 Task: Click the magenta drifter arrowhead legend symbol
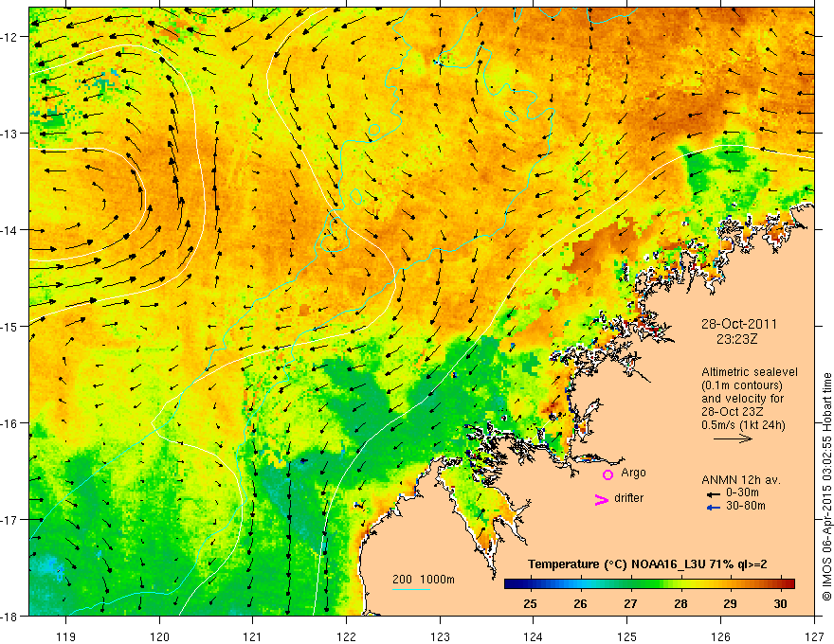pos(601,499)
